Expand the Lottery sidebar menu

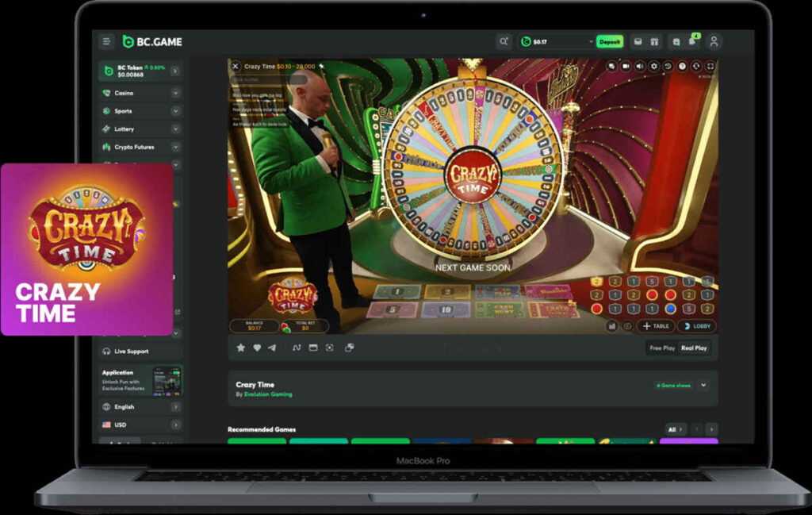coord(175,129)
